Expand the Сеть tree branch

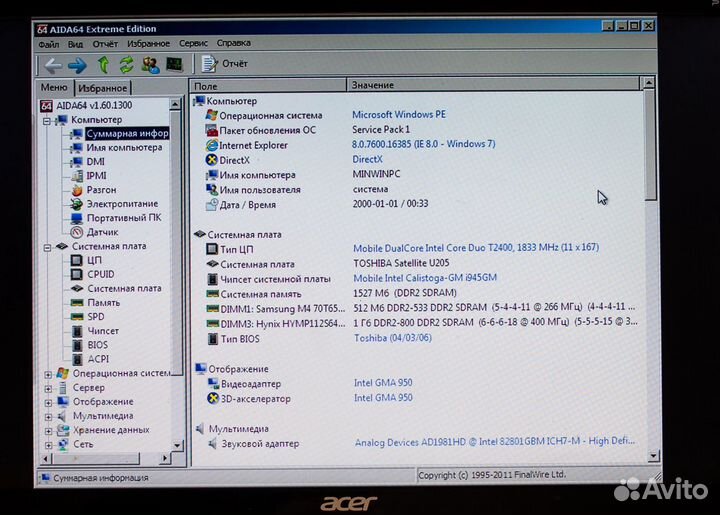(x=48, y=445)
